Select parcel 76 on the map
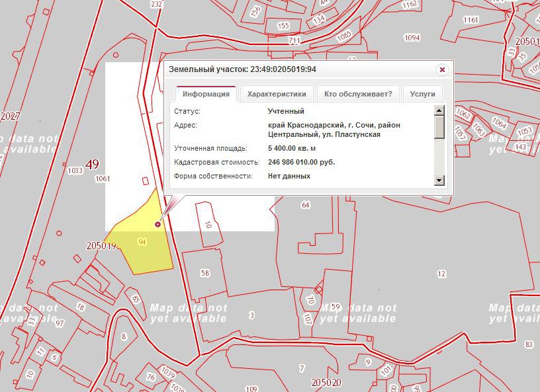The height and width of the screenshot is (392, 540). [151, 377]
